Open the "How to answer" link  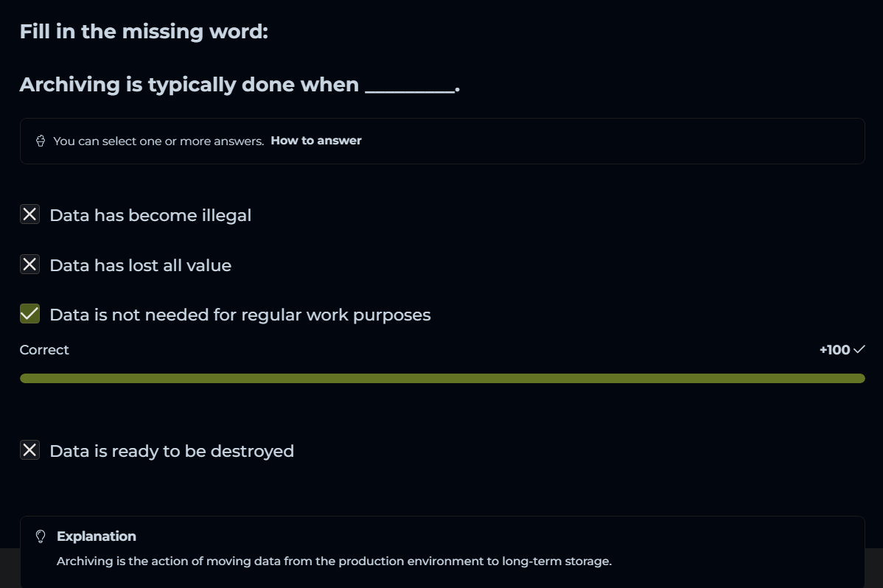click(316, 140)
